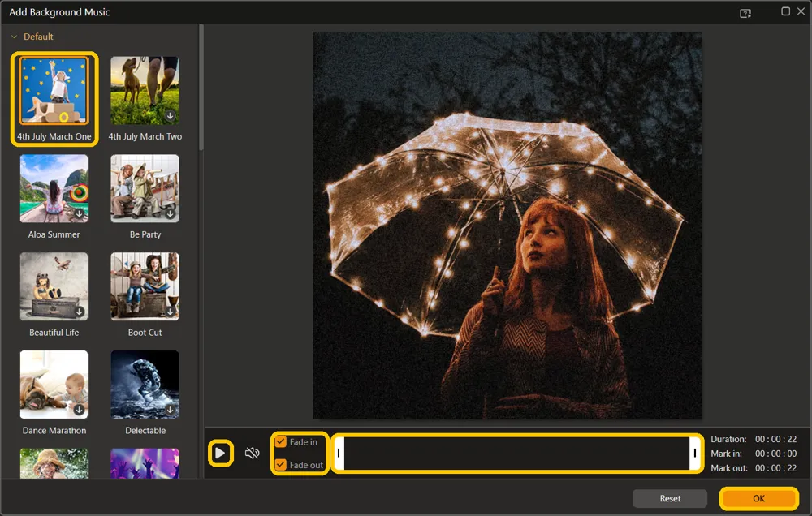This screenshot has width=812, height=516.
Task: Close the Add Background Music dialog
Action: 801,11
